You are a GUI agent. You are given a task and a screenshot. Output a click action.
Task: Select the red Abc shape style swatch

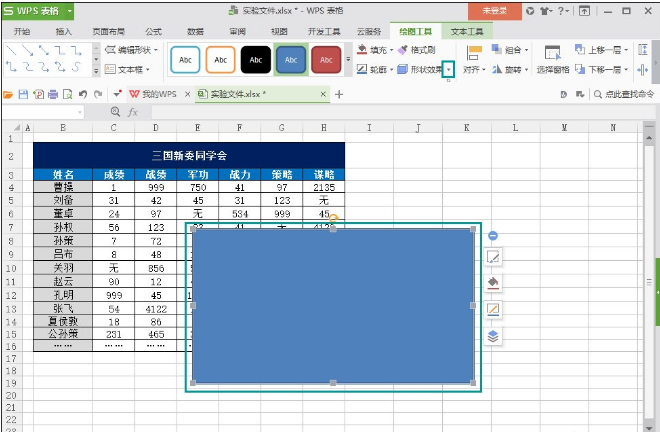[327, 60]
